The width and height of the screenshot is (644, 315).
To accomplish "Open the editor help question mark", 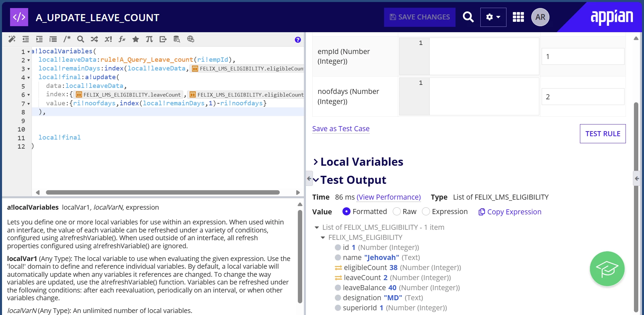I will click(x=298, y=40).
